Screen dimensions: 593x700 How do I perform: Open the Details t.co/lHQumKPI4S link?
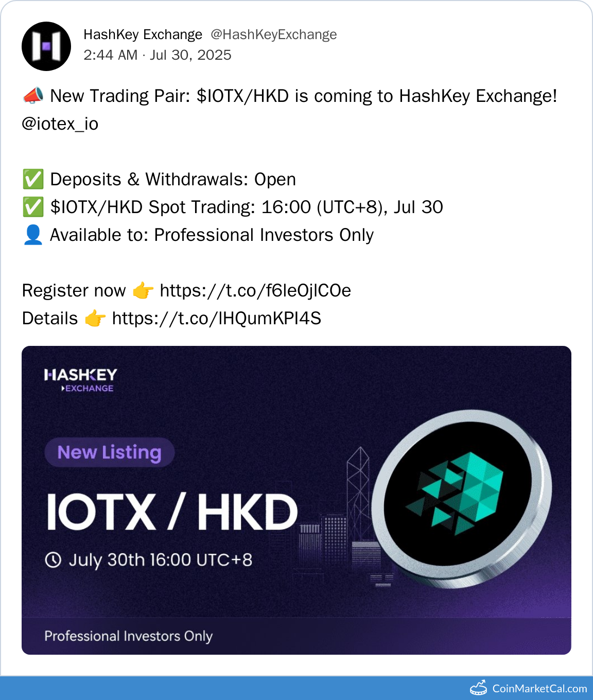(x=217, y=319)
